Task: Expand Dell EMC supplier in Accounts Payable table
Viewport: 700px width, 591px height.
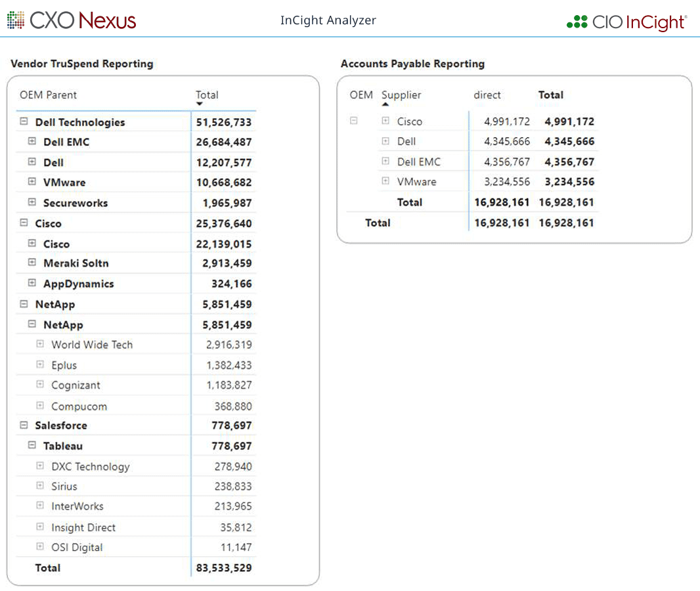Action: (x=385, y=161)
